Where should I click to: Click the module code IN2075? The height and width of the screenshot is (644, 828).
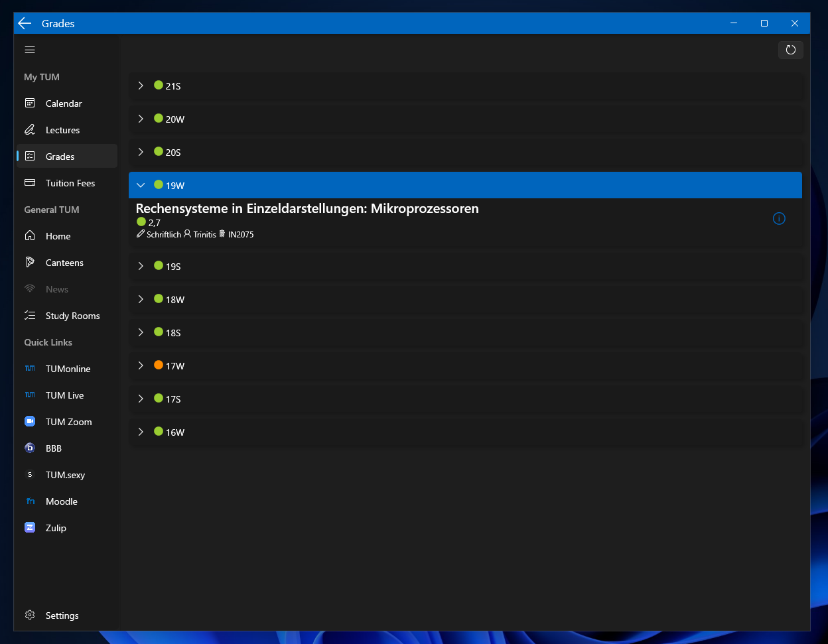tap(241, 235)
